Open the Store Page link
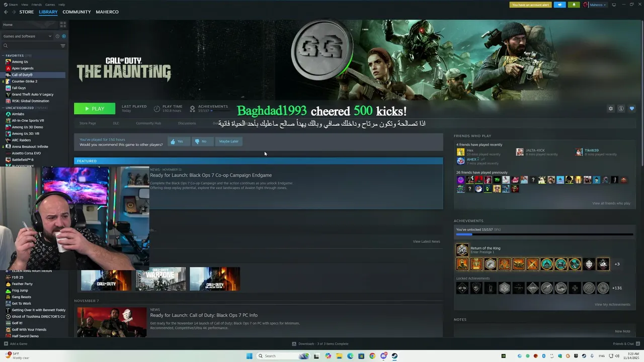644x362 pixels. pyautogui.click(x=88, y=123)
